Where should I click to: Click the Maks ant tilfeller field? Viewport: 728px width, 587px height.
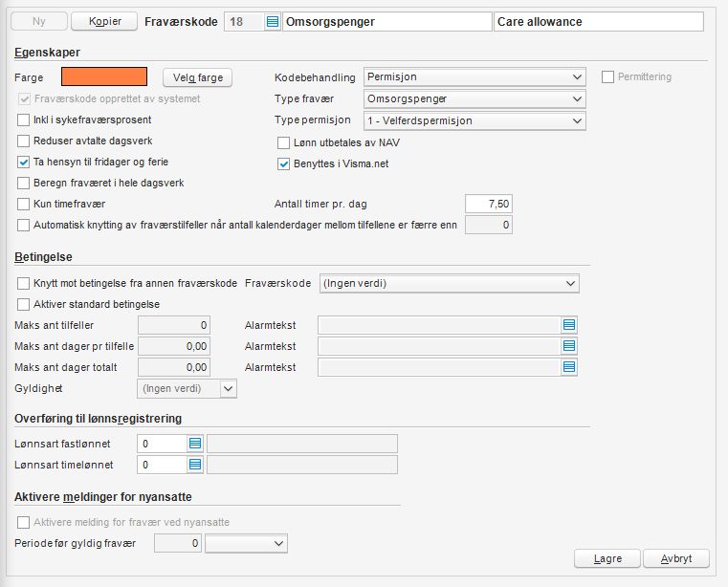pyautogui.click(x=174, y=325)
